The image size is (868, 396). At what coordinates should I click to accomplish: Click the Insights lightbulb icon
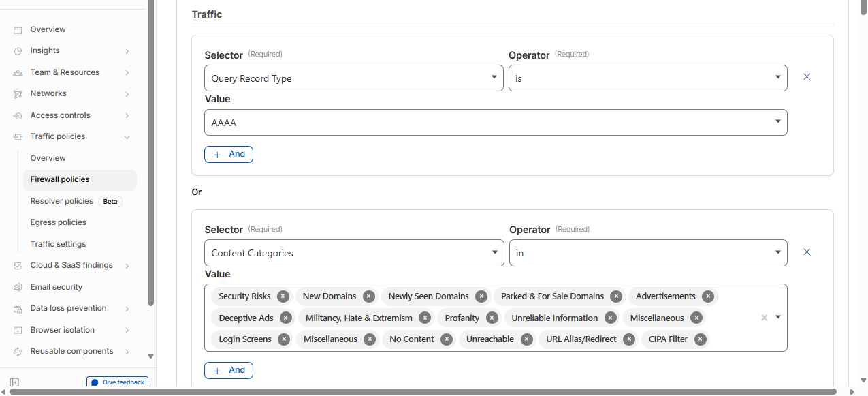pos(18,51)
